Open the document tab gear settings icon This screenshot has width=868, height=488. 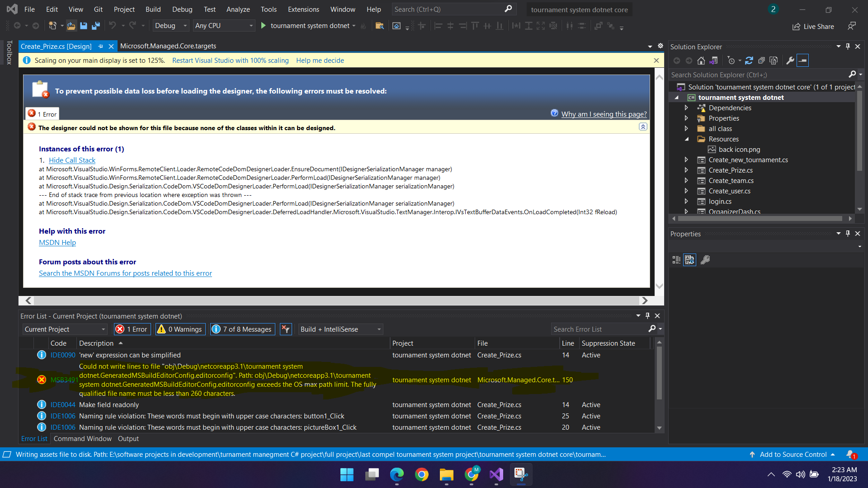(660, 46)
